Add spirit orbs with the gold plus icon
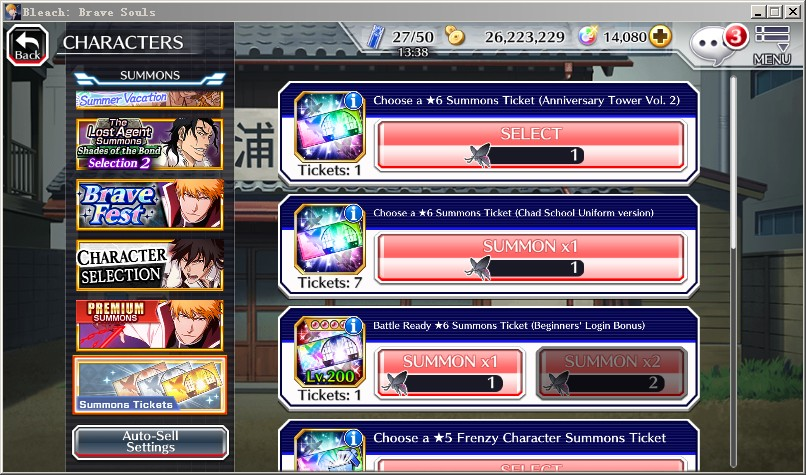The image size is (806, 475). click(x=661, y=36)
